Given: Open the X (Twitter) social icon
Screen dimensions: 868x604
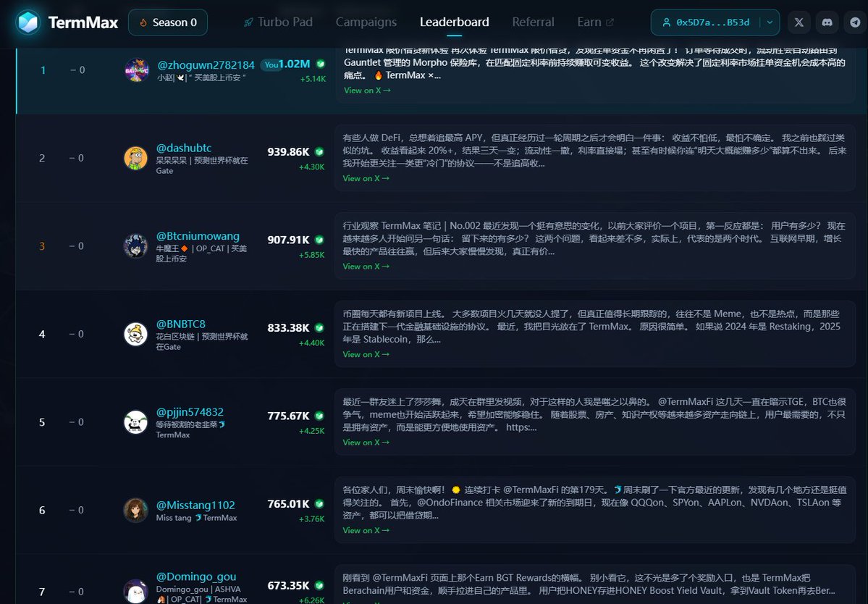Looking at the screenshot, I should tap(799, 22).
